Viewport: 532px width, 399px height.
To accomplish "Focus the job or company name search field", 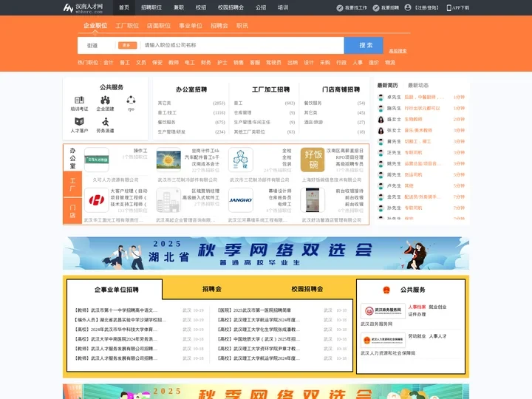I will coord(242,45).
